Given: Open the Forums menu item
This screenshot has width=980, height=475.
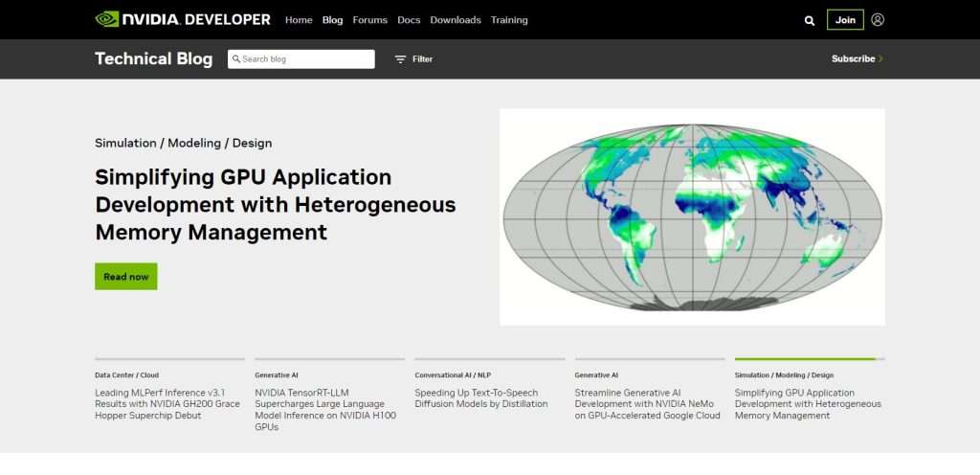Looking at the screenshot, I should tap(370, 20).
